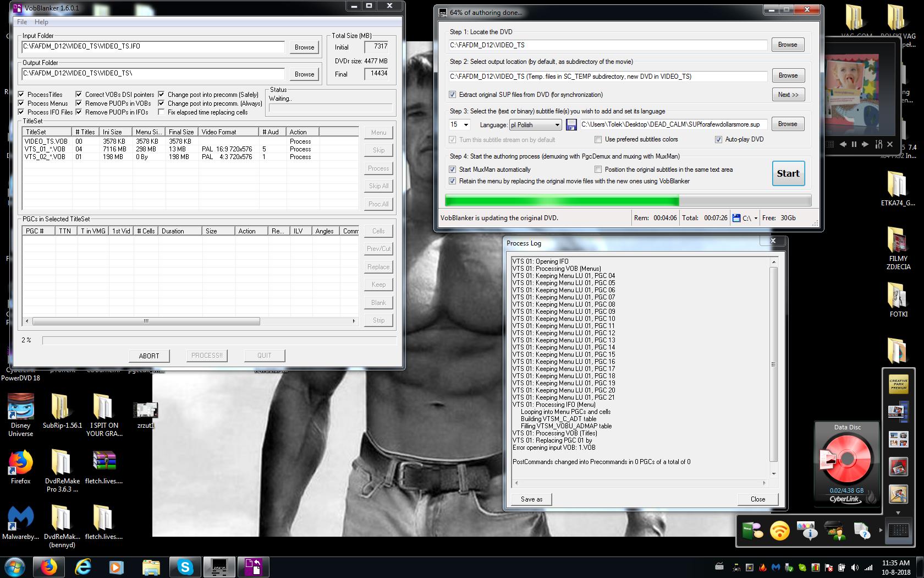Toggle the Process Menus checkbox
This screenshot has height=578, width=924.
coord(21,103)
